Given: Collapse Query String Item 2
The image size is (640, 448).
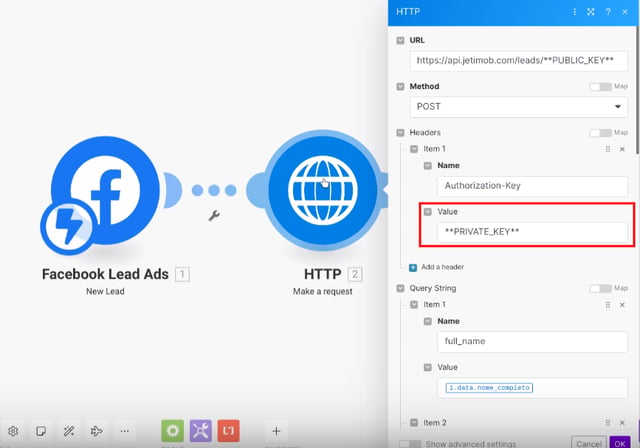Looking at the screenshot, I should click(414, 423).
